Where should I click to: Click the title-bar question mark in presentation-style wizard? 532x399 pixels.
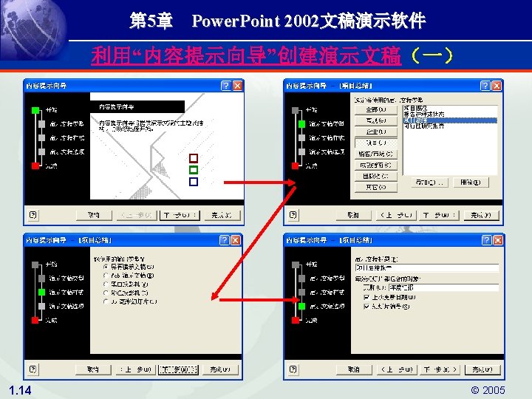[225, 240]
